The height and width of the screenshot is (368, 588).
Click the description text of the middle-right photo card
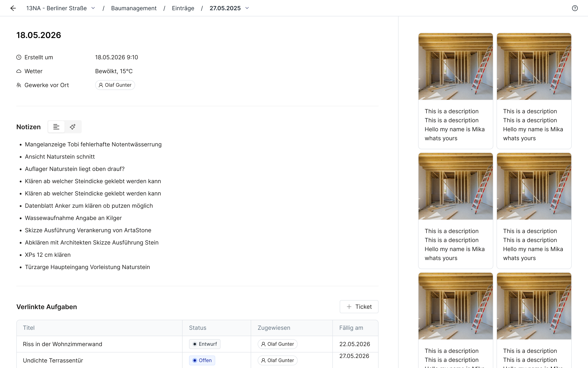point(533,244)
